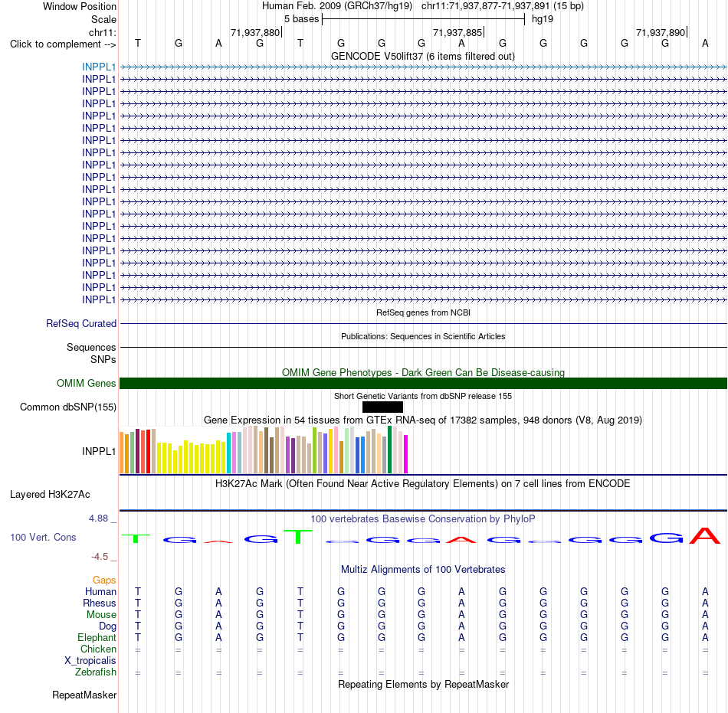Click the black INPPL1 label beside GTEx bars

pos(98,451)
